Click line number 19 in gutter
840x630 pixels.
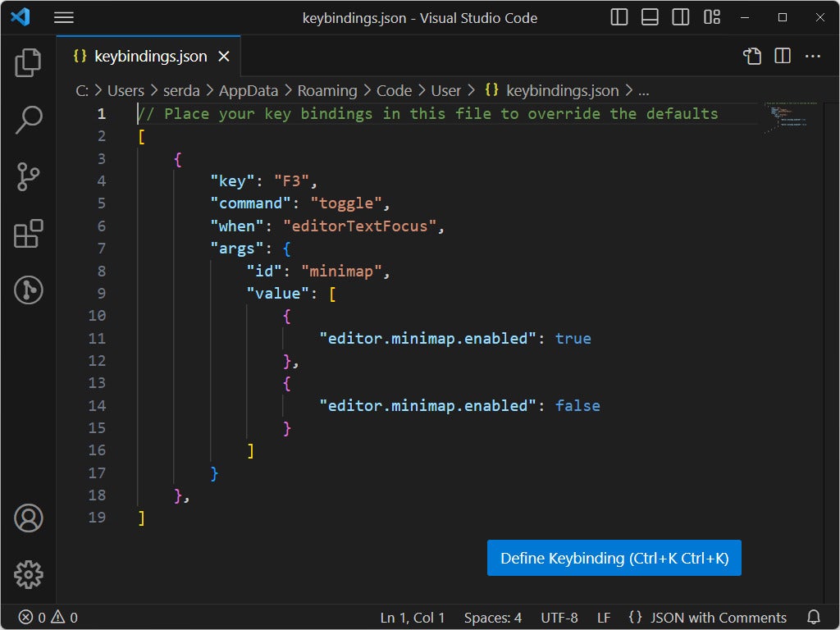[x=97, y=518]
